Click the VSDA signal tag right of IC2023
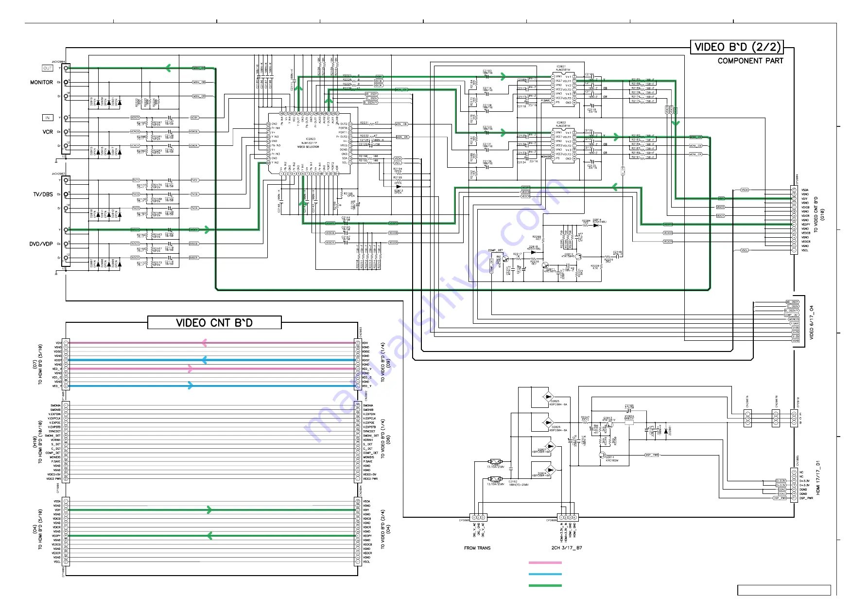 [x=398, y=159]
